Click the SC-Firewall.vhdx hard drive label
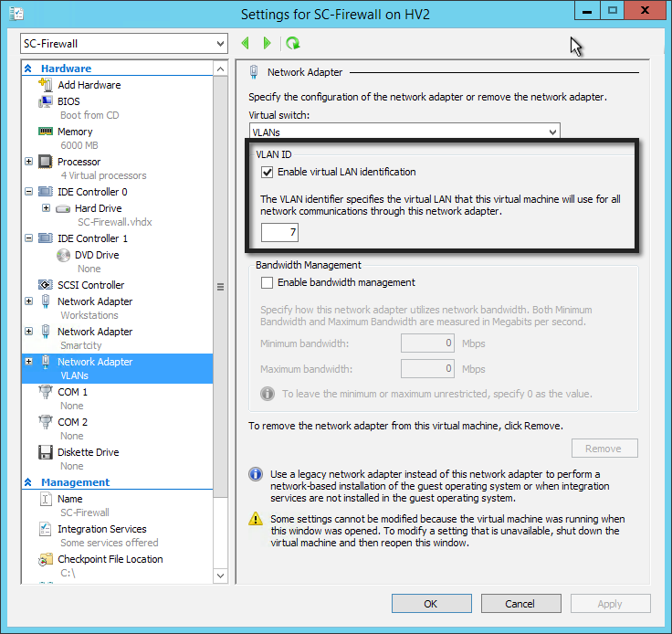Viewport: 672px width, 634px height. tap(115, 222)
